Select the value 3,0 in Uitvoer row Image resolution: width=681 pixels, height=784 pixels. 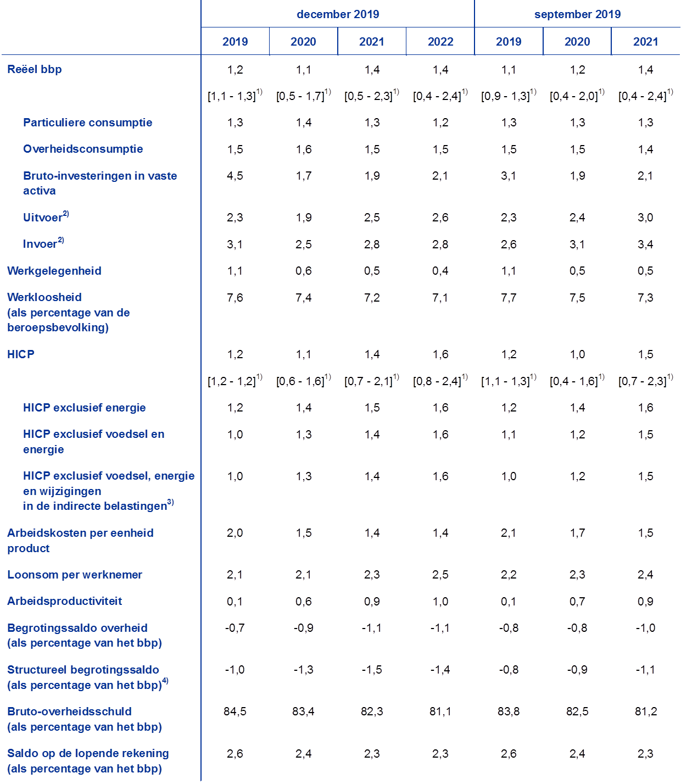[x=645, y=218]
